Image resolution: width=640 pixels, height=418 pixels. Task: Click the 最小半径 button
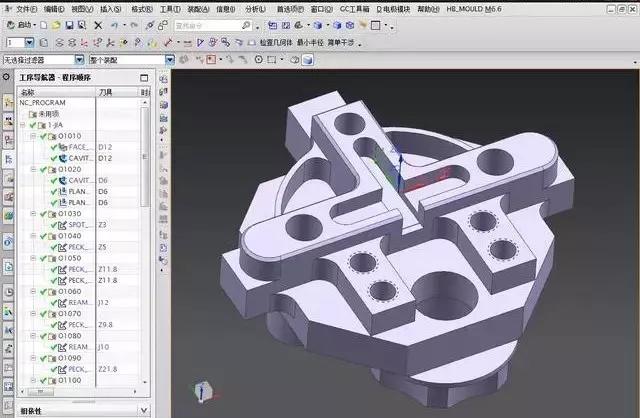click(x=310, y=42)
